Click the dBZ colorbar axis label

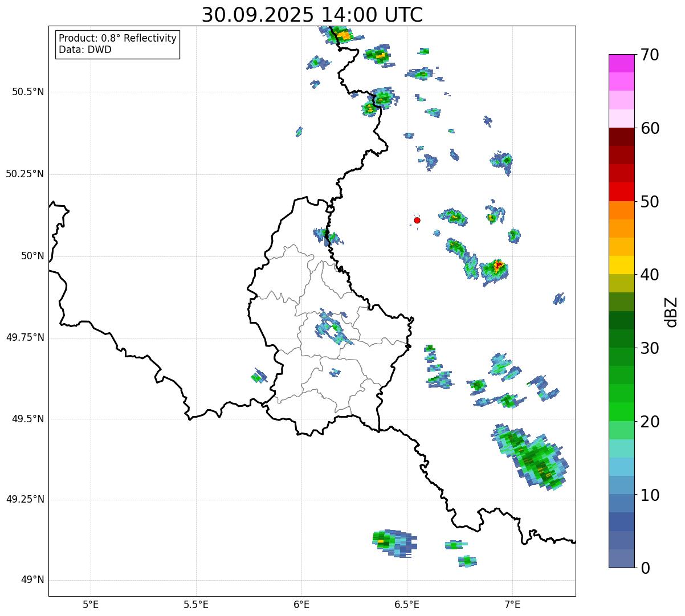[671, 312]
